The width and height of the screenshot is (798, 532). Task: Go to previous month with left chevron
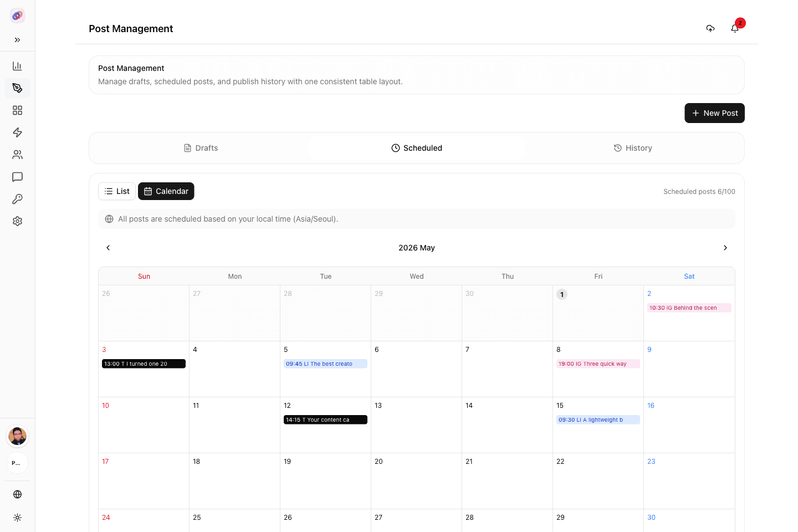click(108, 248)
